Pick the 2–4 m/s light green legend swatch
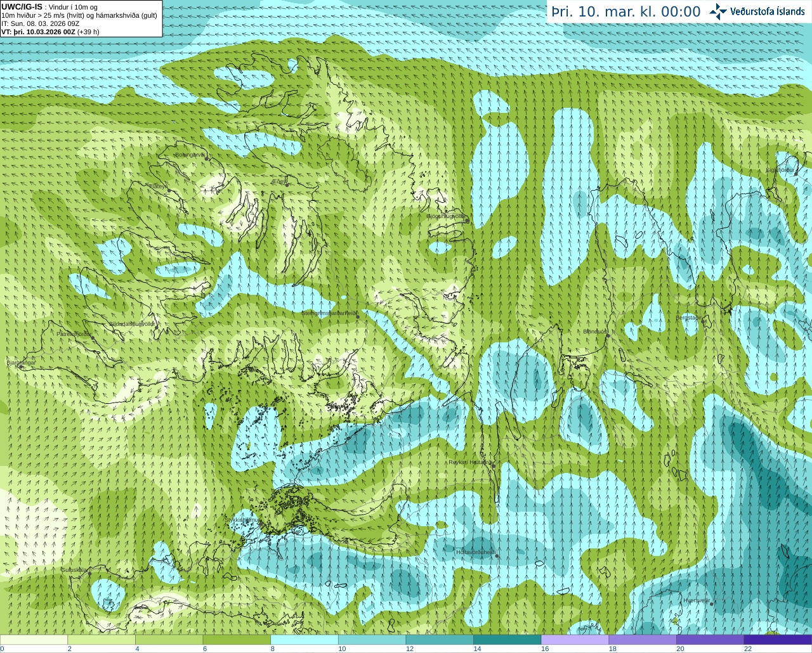The width and height of the screenshot is (812, 653). pyautogui.click(x=101, y=640)
